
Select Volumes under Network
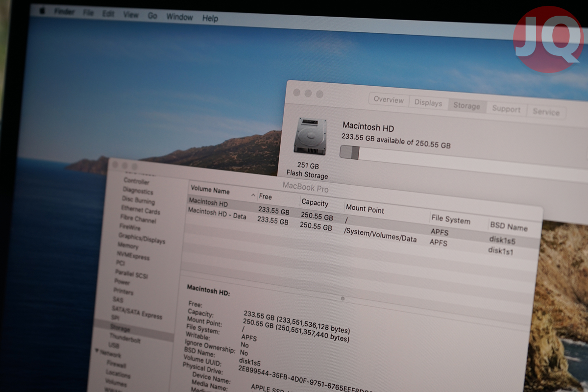116,383
